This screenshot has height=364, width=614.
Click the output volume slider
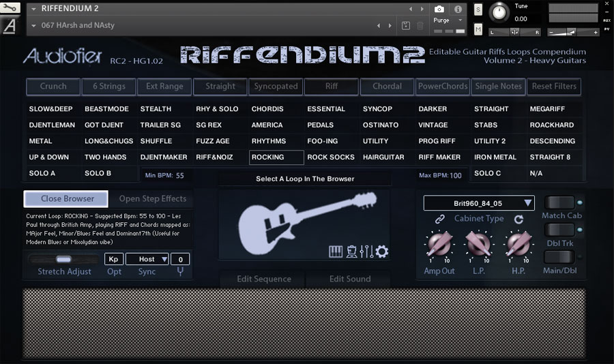[573, 32]
